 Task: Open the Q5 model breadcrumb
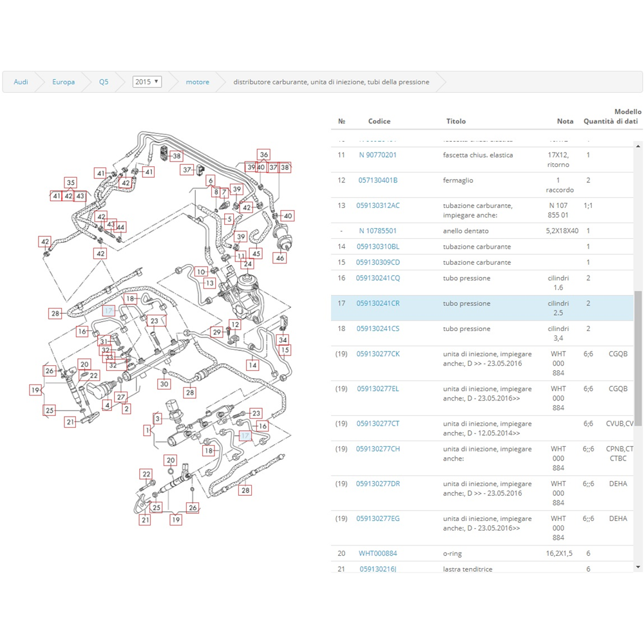tap(104, 82)
